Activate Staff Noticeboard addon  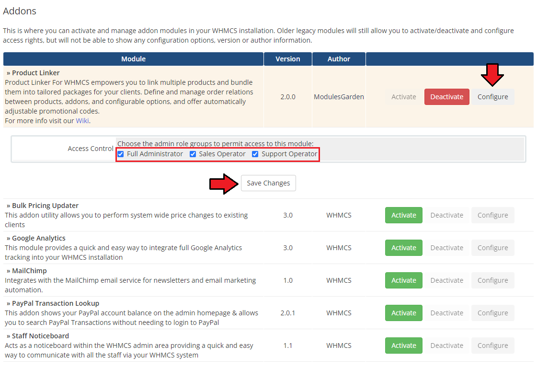pos(403,346)
